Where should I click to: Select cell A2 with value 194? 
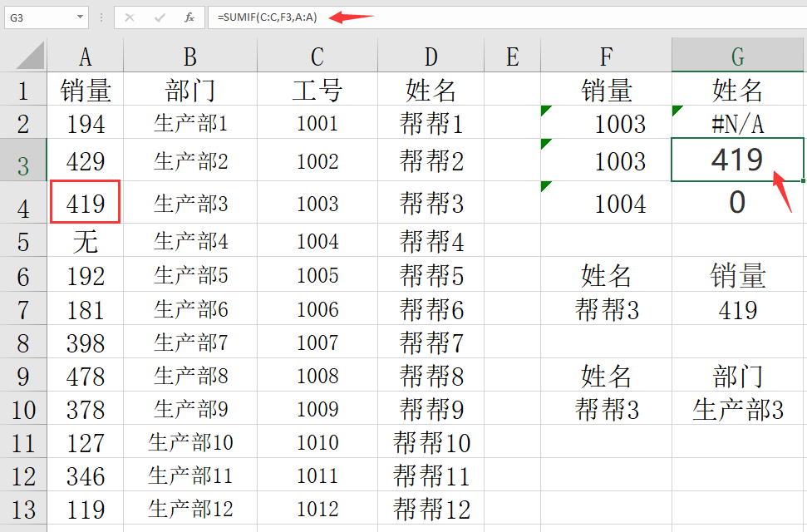86,122
